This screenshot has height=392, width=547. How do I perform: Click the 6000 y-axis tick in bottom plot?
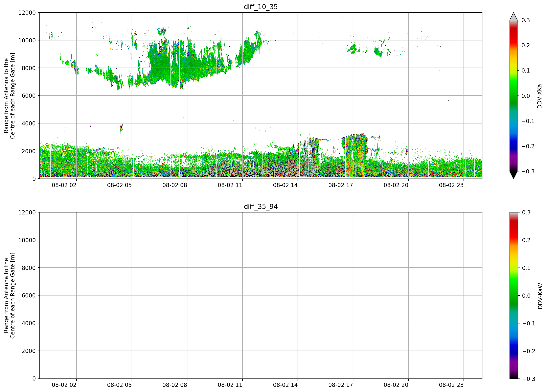click(x=29, y=295)
